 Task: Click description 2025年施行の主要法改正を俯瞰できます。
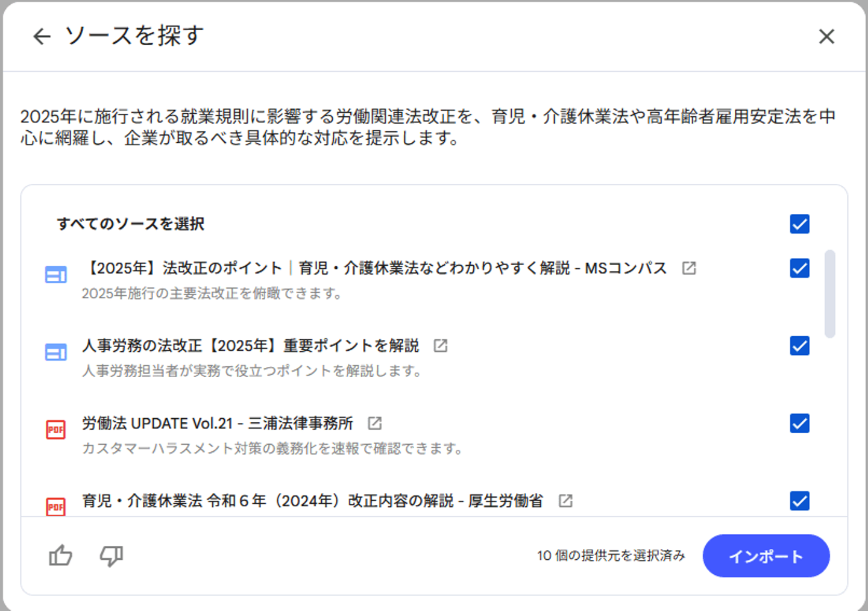point(212,293)
